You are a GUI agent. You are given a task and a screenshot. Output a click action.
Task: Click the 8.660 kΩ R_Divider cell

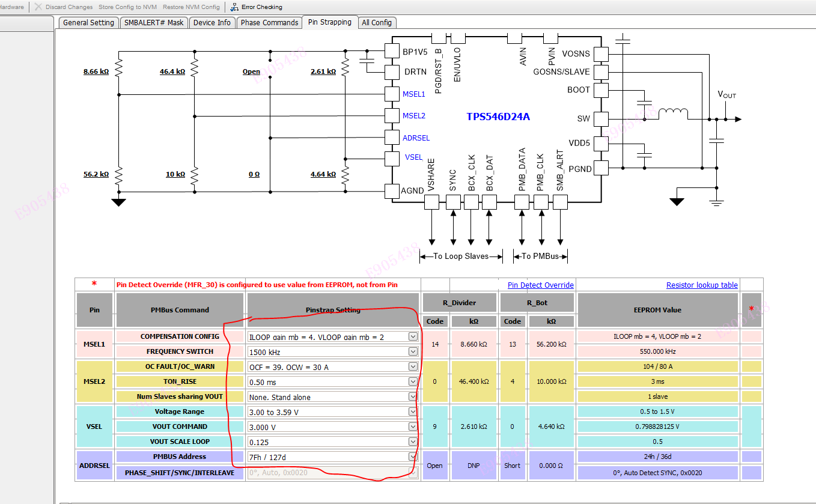pos(474,344)
